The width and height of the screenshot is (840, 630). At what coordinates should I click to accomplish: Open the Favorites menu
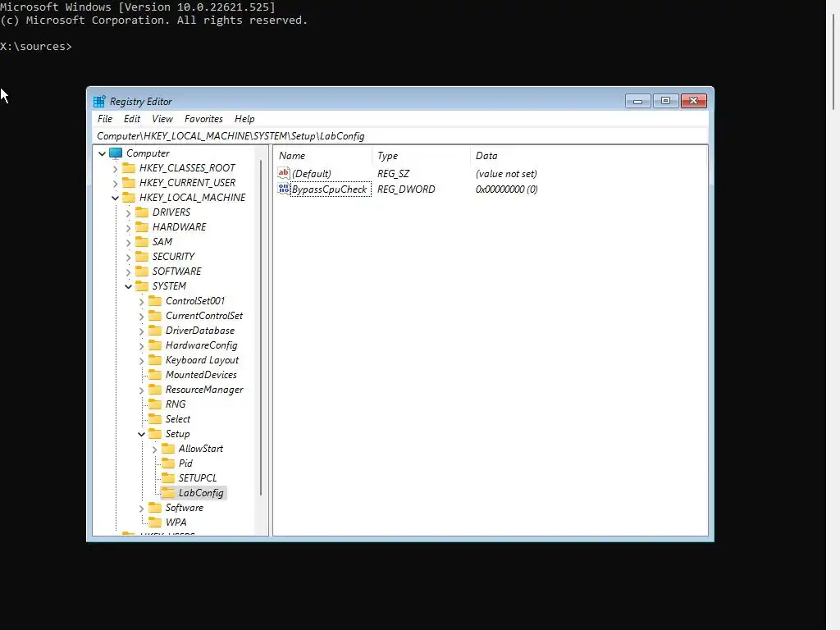pos(203,119)
